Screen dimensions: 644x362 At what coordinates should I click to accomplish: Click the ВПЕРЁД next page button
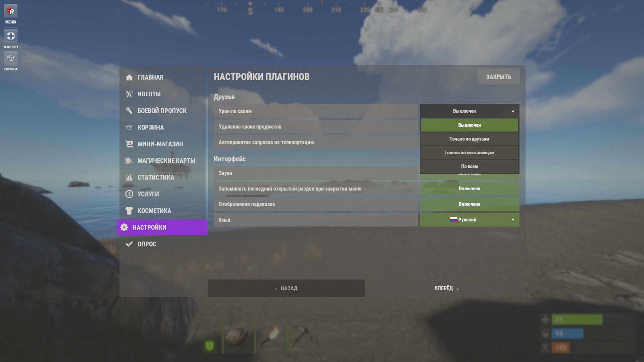coord(446,288)
